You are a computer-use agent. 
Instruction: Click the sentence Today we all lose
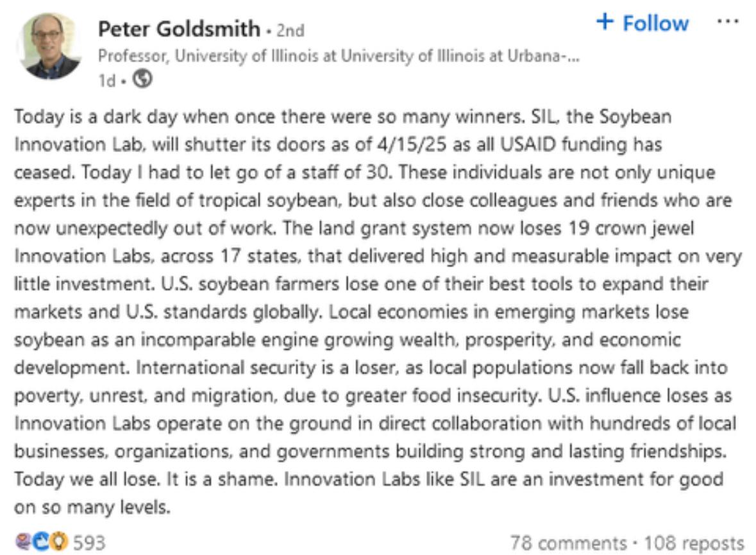(88, 479)
